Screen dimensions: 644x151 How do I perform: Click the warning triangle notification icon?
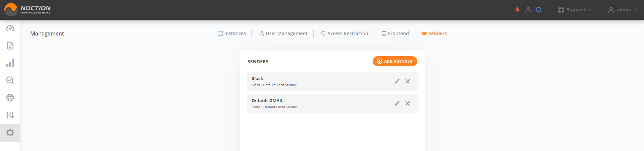coord(528,10)
